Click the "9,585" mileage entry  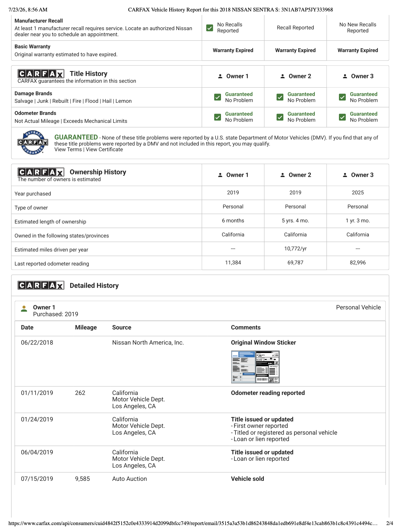pos(82,479)
